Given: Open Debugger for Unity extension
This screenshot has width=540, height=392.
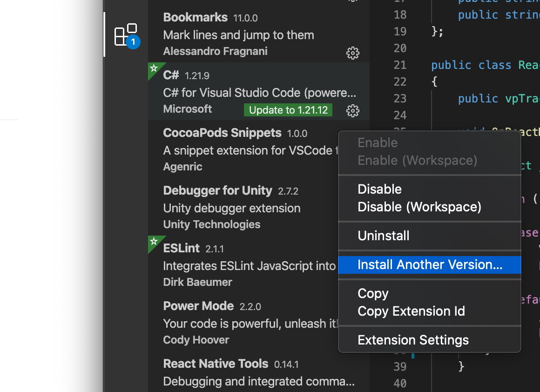Looking at the screenshot, I should (243, 207).
